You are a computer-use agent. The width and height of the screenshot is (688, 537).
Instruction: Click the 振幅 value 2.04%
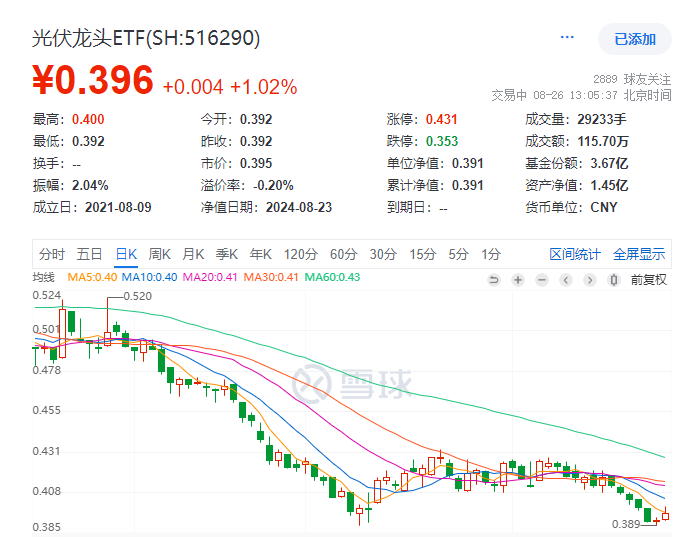[x=90, y=185]
